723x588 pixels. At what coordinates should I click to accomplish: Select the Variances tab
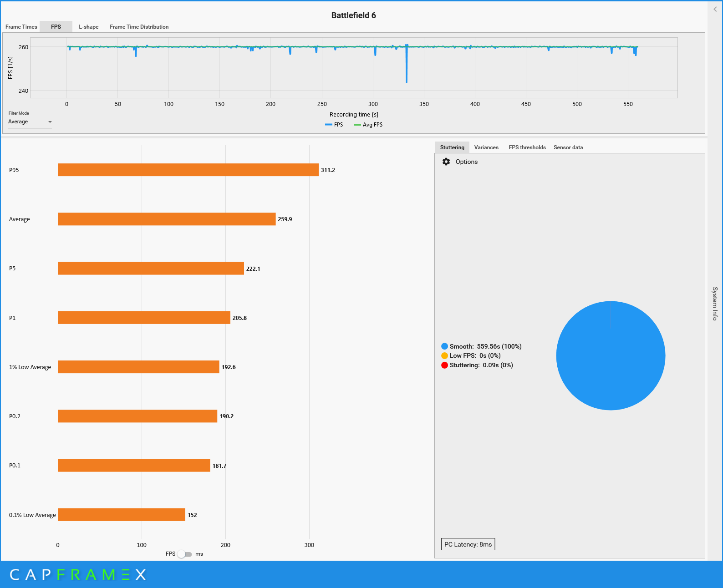(486, 147)
